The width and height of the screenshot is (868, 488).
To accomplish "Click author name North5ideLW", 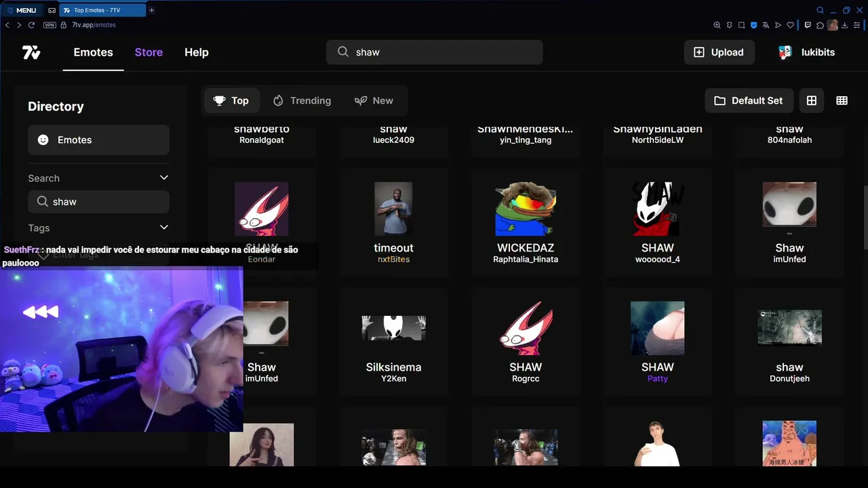I will [658, 140].
